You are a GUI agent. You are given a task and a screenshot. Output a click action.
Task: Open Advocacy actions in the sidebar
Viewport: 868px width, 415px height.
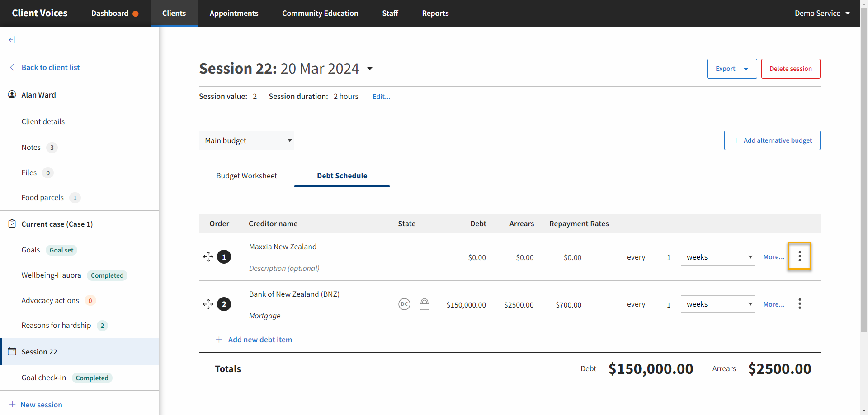(x=50, y=300)
